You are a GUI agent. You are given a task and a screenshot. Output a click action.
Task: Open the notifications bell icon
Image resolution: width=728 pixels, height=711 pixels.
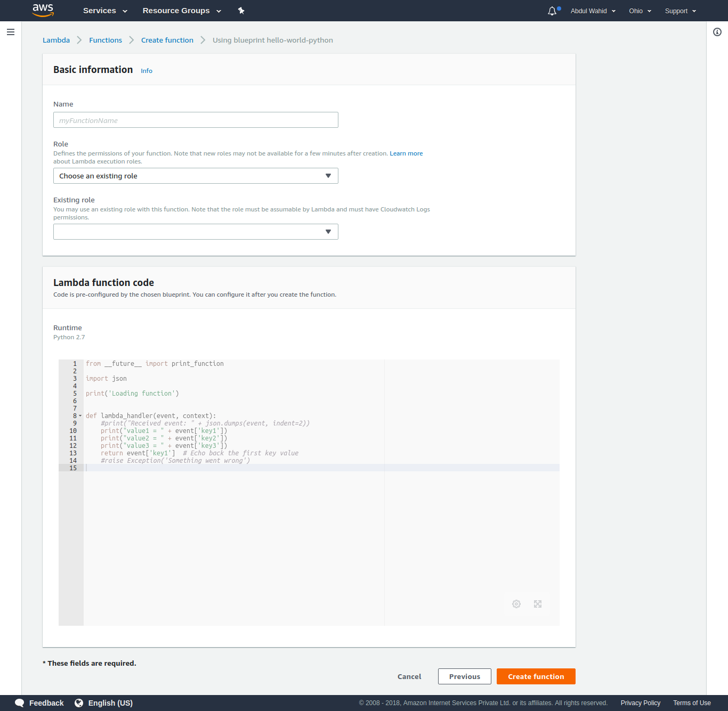pyautogui.click(x=552, y=11)
